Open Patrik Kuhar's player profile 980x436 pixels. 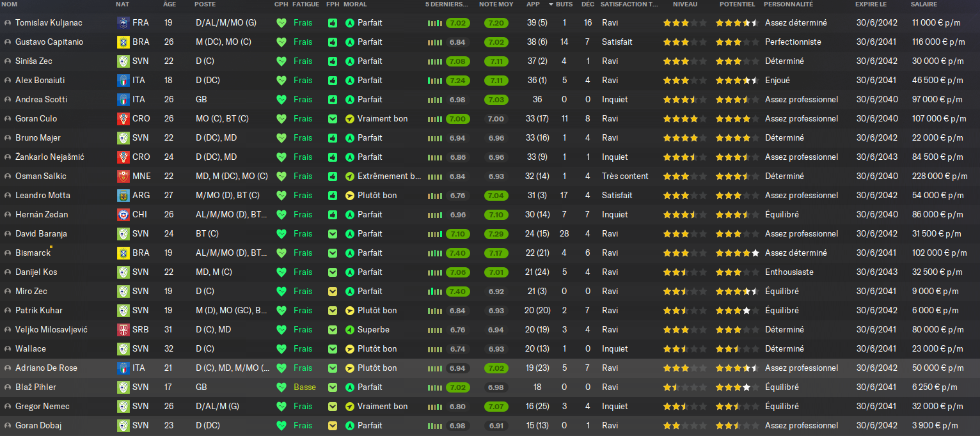point(39,311)
